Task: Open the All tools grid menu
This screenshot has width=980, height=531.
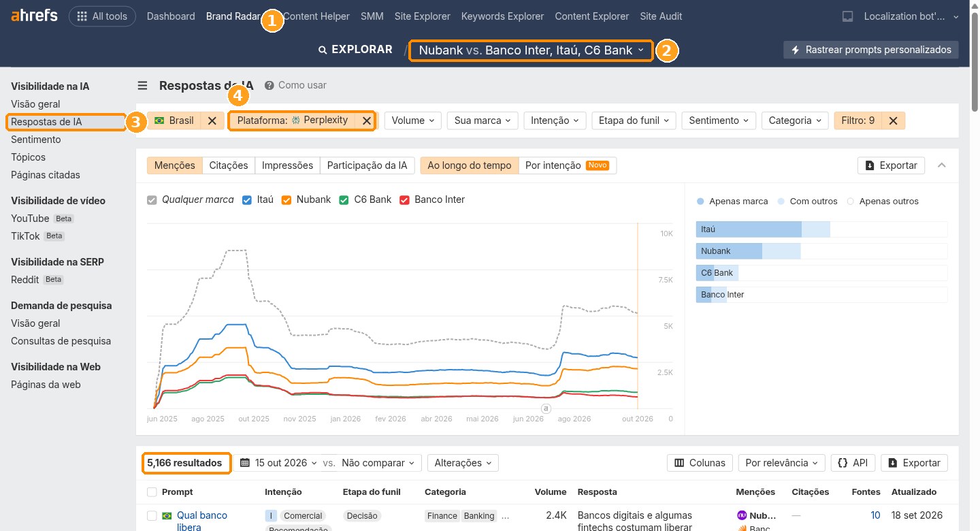Action: [x=102, y=16]
